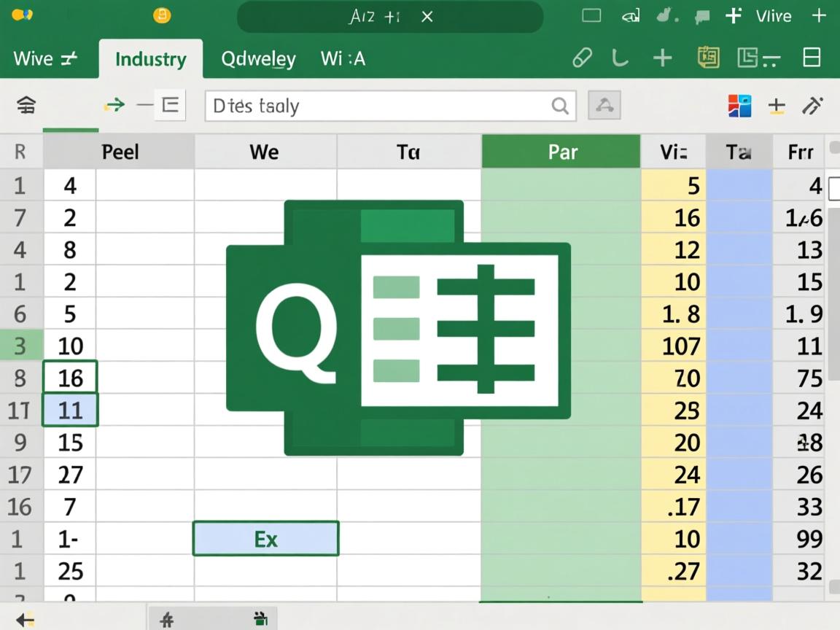The height and width of the screenshot is (630, 840).
Task: Click the multicolor grid icon in the toolbar
Action: [x=739, y=106]
